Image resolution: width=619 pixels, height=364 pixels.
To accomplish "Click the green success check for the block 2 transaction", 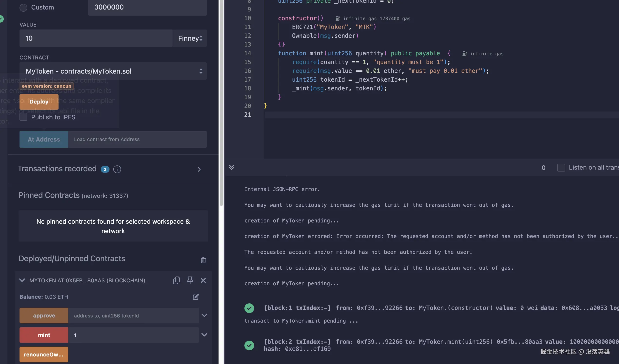I will [x=249, y=345].
